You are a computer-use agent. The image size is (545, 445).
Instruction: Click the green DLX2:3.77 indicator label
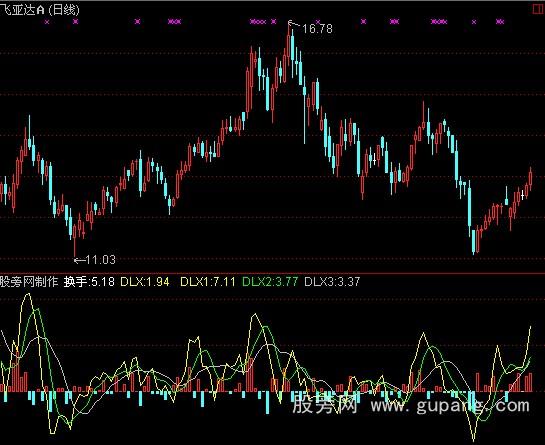point(270,282)
